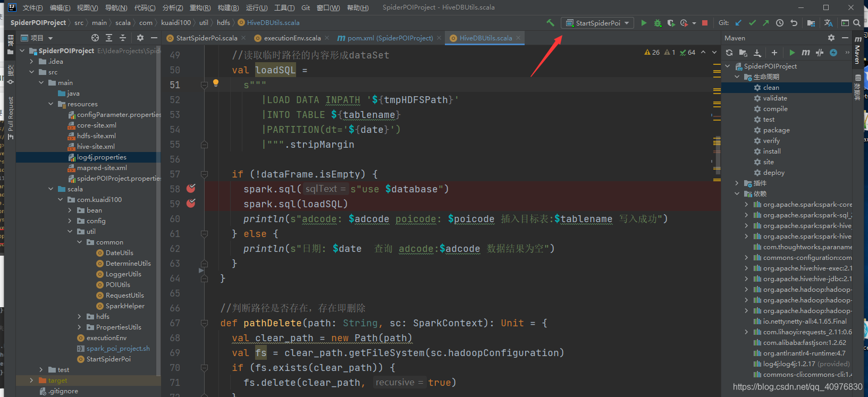Click the lightbulb intention icon on line 51

coord(216,83)
